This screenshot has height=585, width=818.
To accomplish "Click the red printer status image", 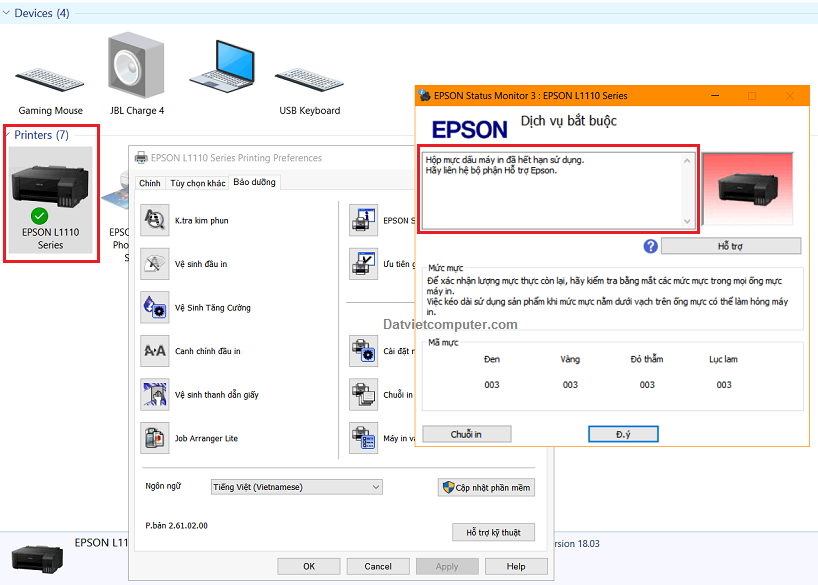I will click(748, 189).
